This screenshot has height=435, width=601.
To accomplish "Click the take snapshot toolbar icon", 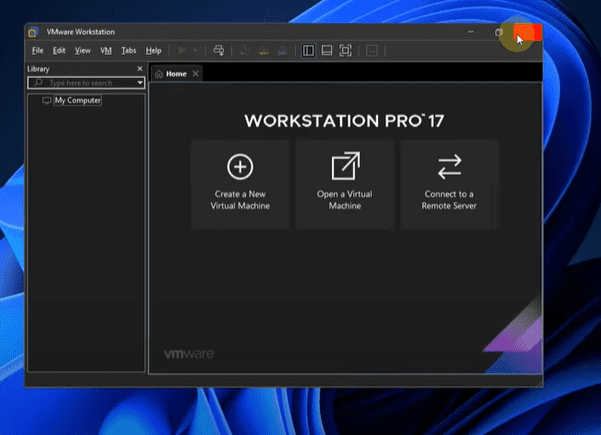I will click(246, 50).
